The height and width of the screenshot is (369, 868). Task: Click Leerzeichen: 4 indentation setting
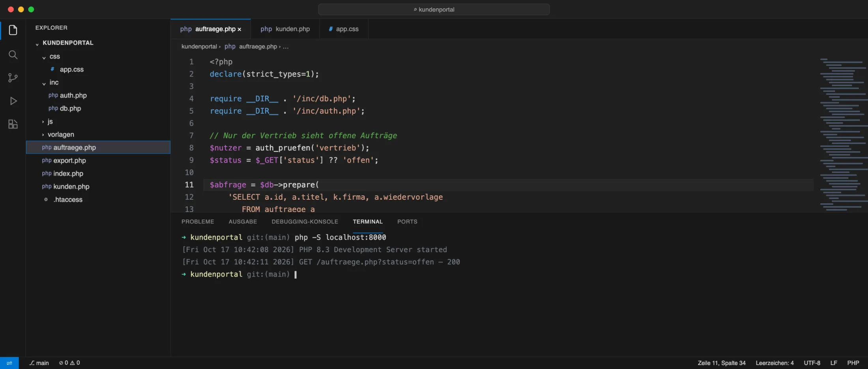[x=774, y=363]
